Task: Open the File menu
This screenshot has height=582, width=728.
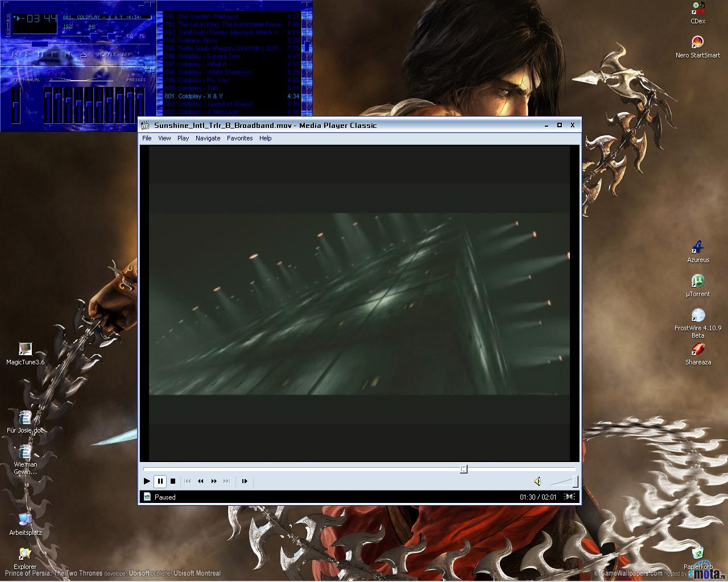Action: 147,138
